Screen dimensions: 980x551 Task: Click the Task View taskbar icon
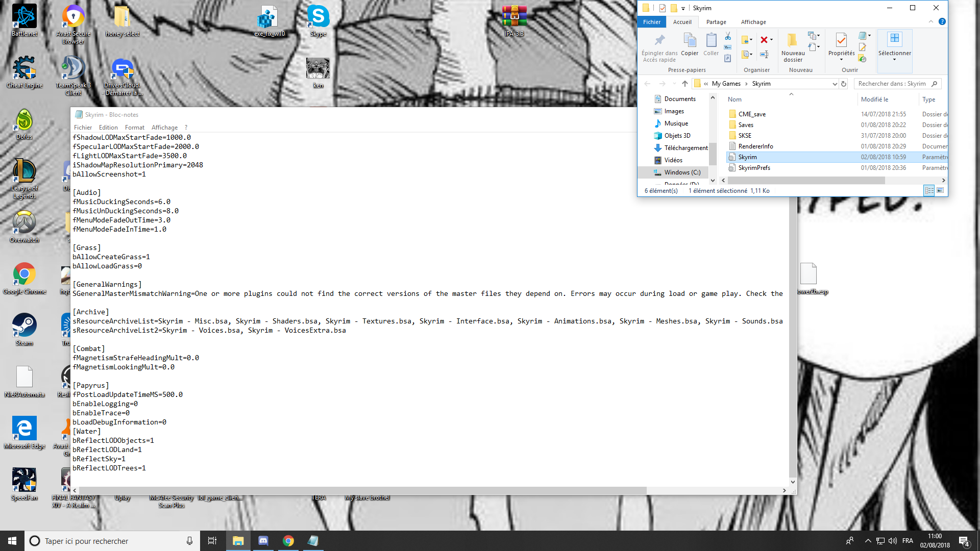coord(212,541)
